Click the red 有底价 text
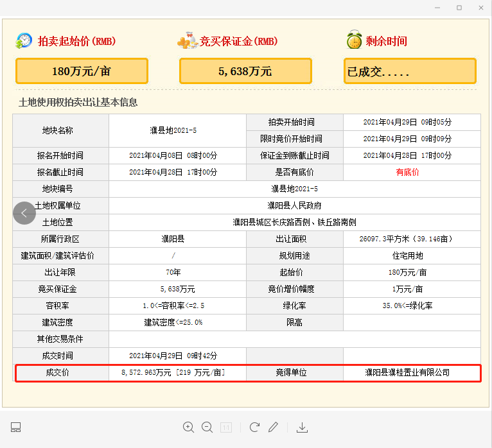 coord(407,172)
